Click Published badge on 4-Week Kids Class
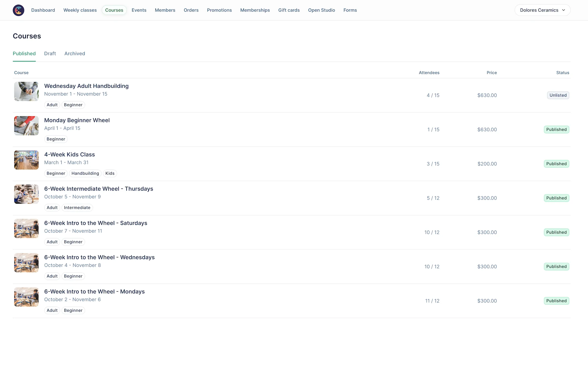Viewport: 588px width, 387px height. 556,164
